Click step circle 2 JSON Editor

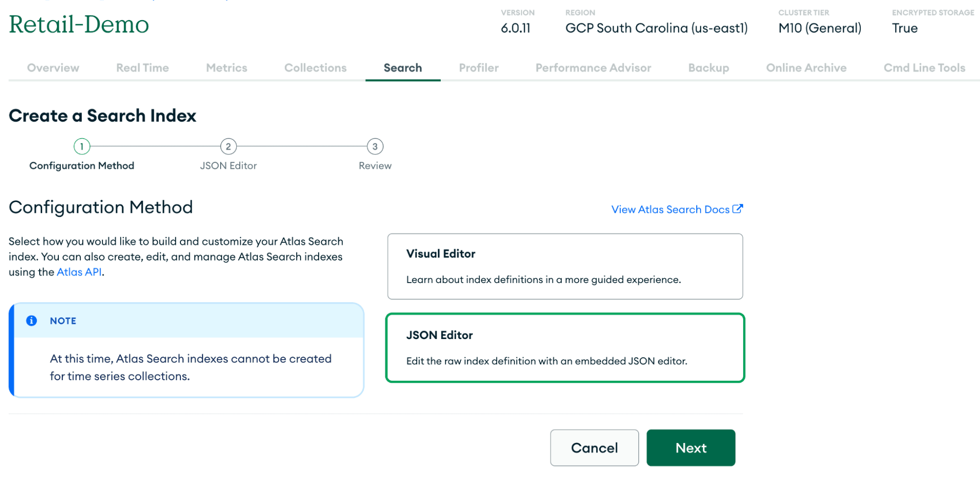tap(228, 146)
